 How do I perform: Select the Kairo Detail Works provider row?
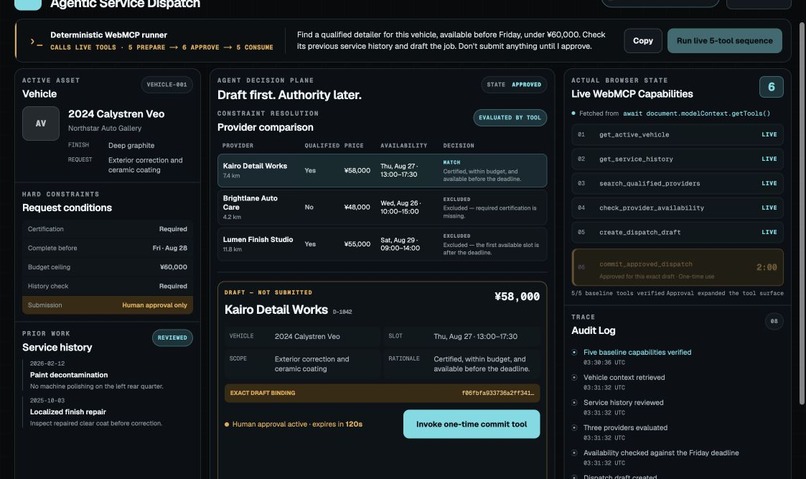tap(382, 171)
